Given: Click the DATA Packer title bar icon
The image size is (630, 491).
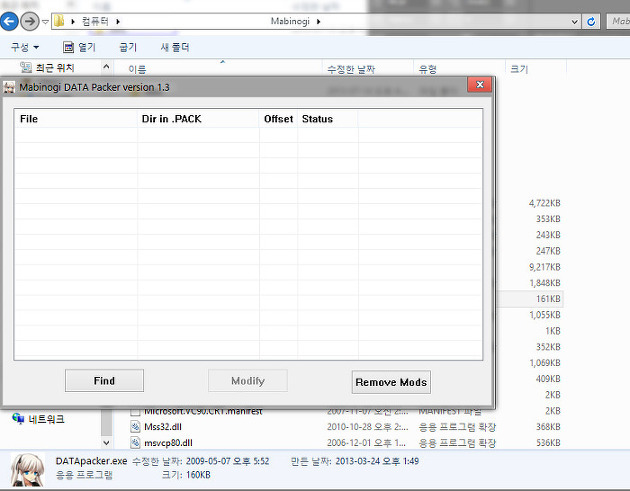Looking at the screenshot, I should click(9, 87).
